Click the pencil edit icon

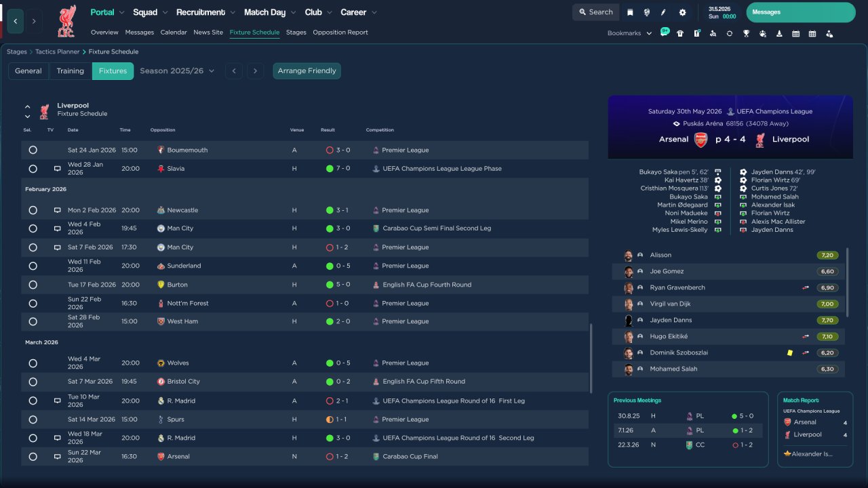(x=664, y=12)
